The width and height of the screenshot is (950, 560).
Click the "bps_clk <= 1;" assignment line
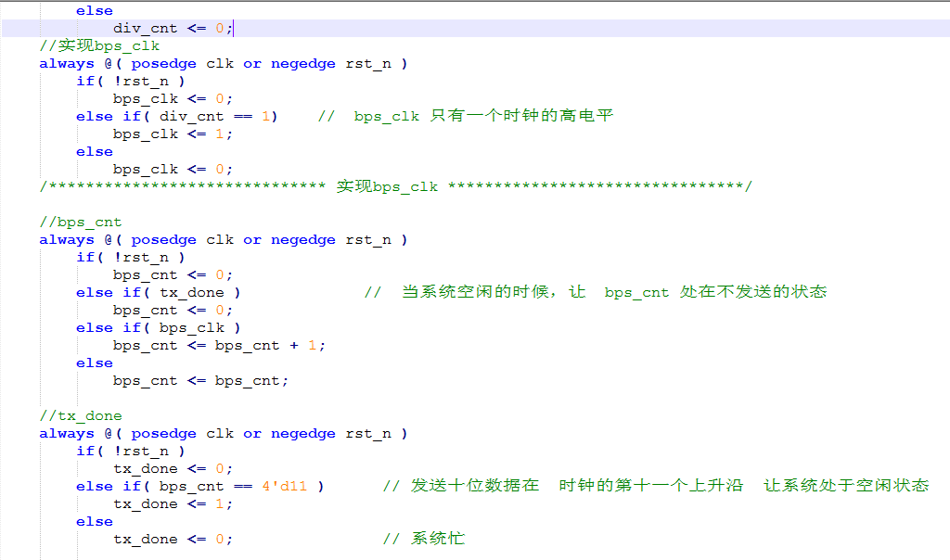coord(173,134)
